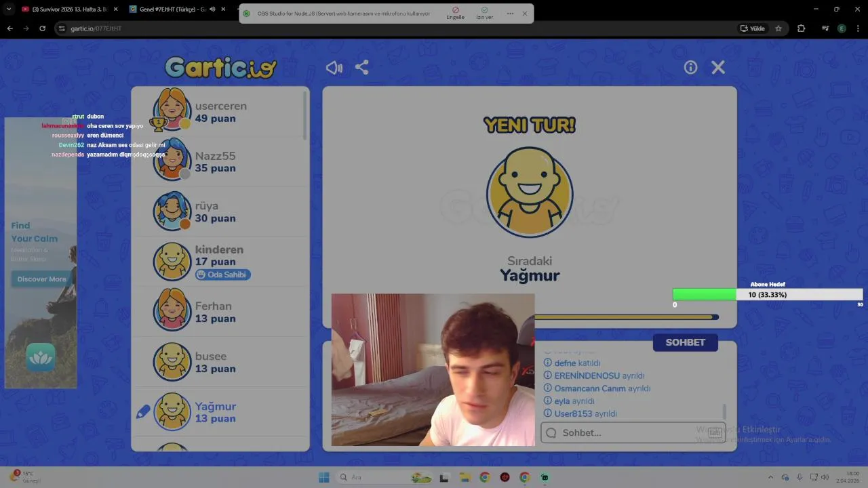Select rüya's avatar in player list
The height and width of the screenshot is (488, 868).
click(172, 211)
